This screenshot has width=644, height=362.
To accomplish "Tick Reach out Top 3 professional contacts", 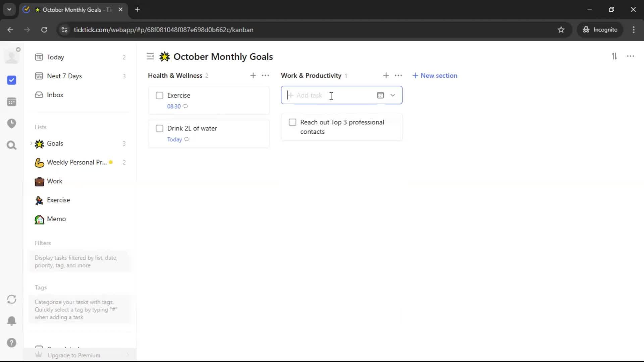I will pos(292,122).
